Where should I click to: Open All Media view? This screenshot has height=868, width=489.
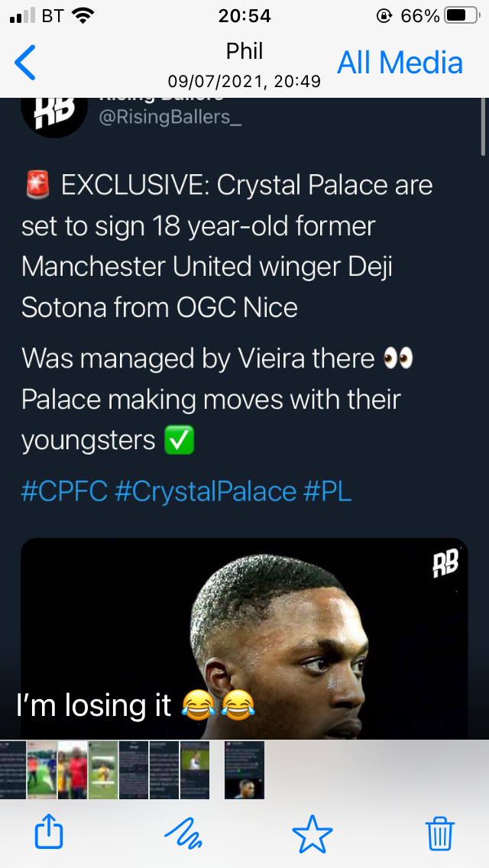[400, 63]
